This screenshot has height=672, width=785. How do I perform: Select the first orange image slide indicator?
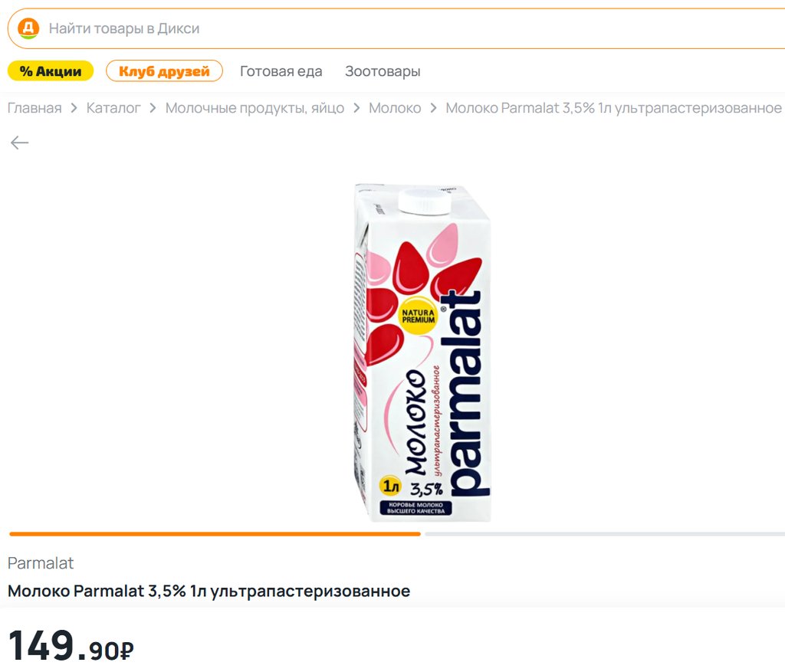[215, 534]
